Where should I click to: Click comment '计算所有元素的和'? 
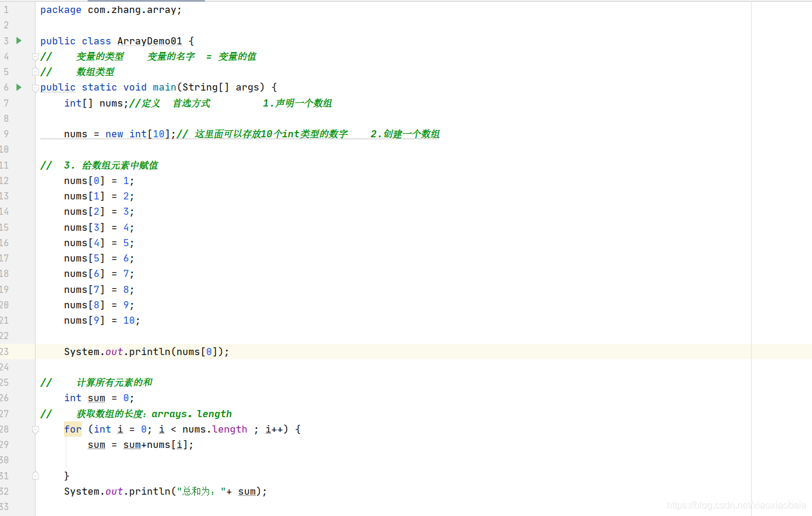tap(114, 382)
